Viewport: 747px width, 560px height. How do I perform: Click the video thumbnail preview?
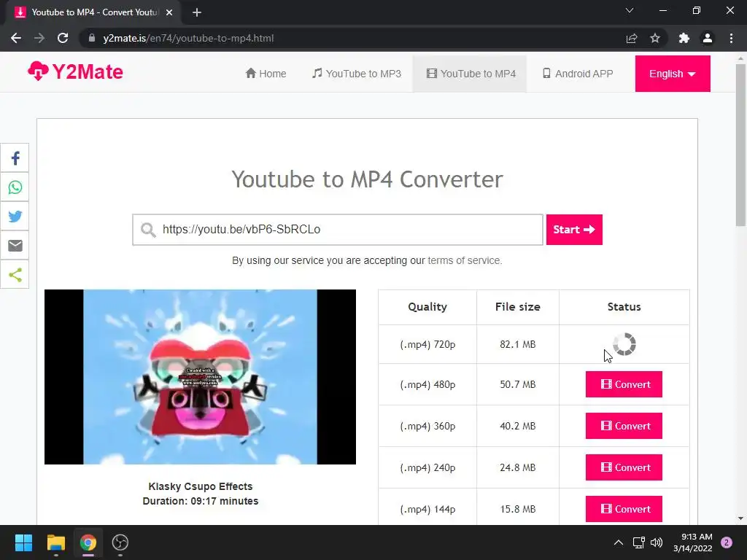[200, 377]
